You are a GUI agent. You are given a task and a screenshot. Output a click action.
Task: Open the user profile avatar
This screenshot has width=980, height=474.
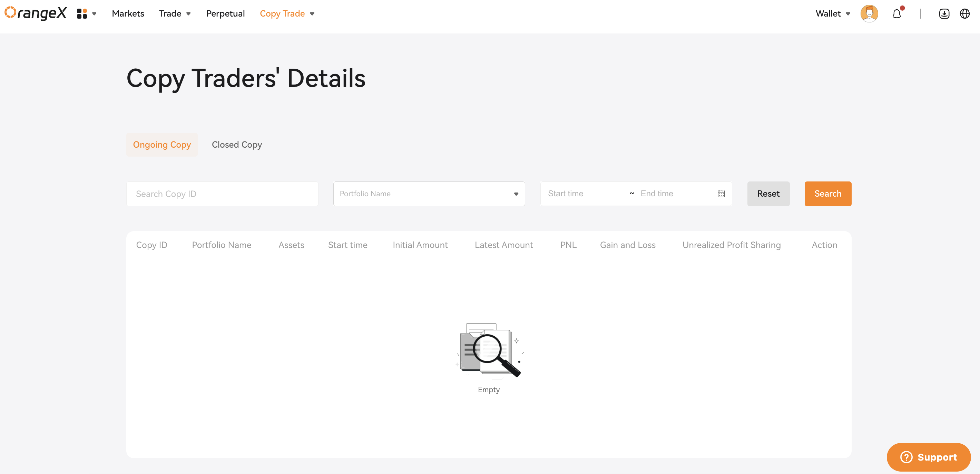click(x=869, y=14)
